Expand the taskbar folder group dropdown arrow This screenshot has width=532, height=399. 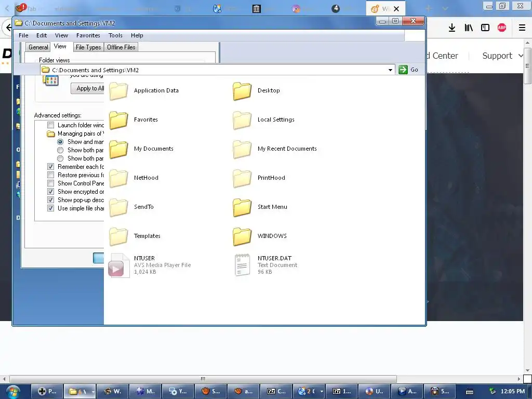click(x=93, y=392)
